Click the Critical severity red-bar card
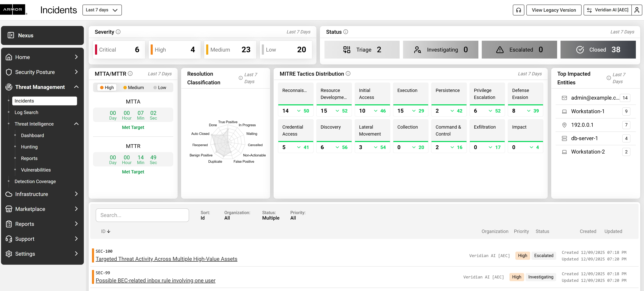The height and width of the screenshot is (291, 644). pyautogui.click(x=119, y=50)
